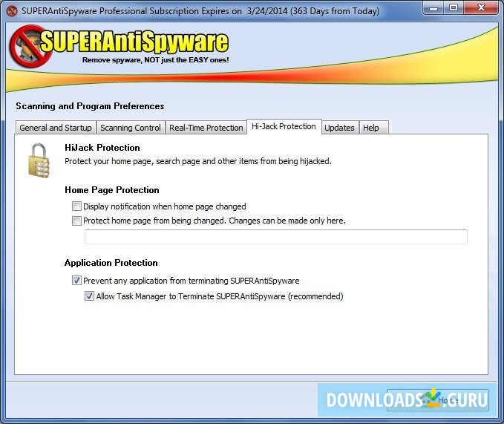The height and width of the screenshot is (424, 504).
Task: Click the Home Page Protection heading
Action: click(x=112, y=190)
